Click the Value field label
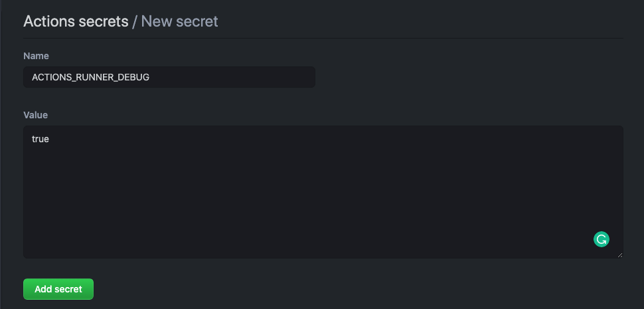644x309 pixels. tap(36, 115)
